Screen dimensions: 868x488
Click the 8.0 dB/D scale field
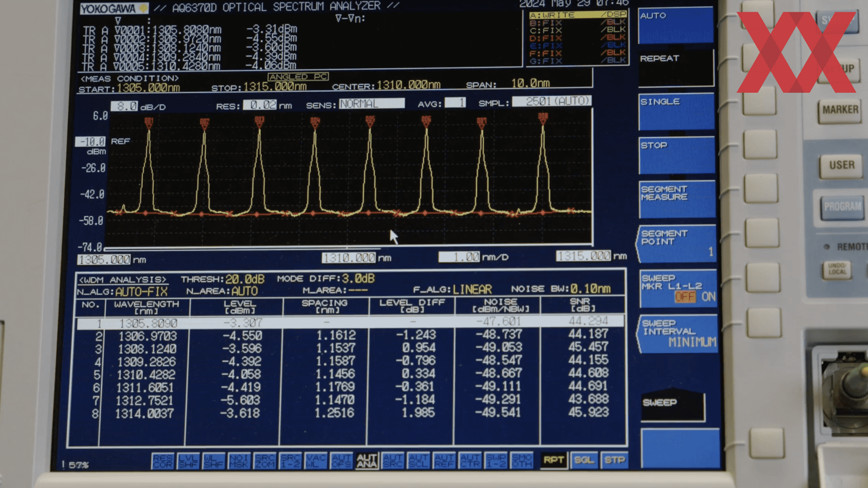[x=124, y=106]
